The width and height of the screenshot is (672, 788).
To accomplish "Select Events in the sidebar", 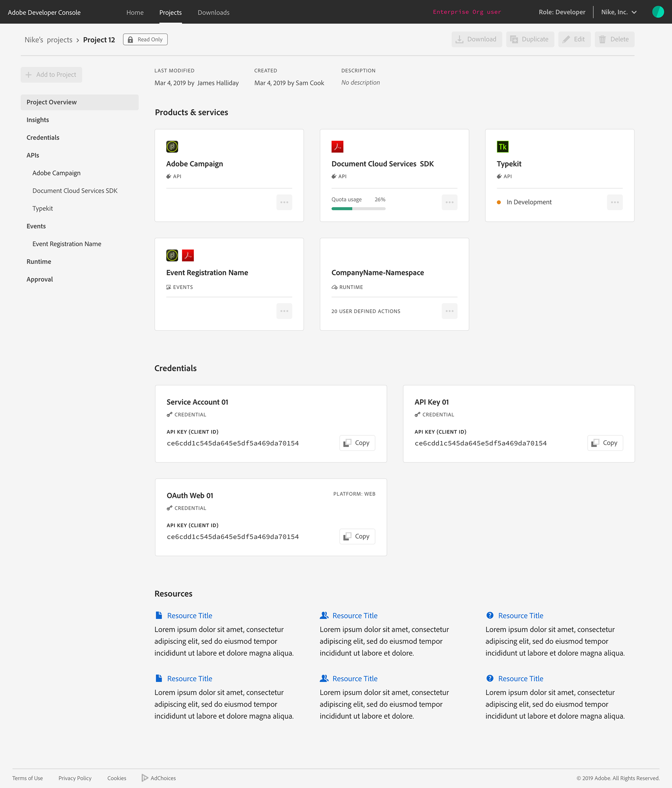I will [x=36, y=226].
